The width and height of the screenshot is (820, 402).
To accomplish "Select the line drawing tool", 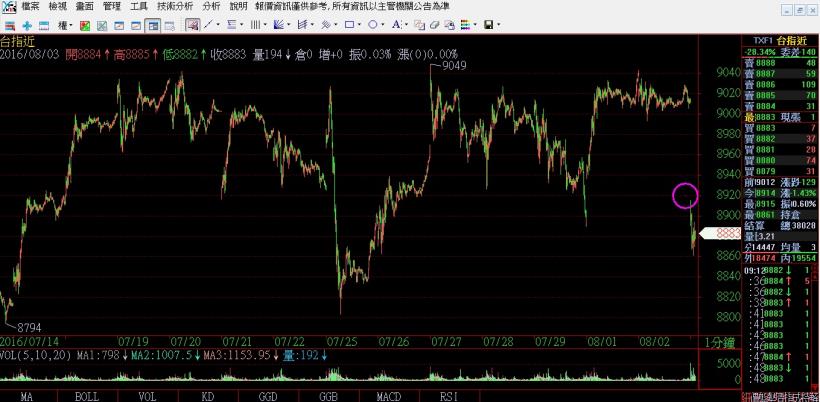I will pos(208,24).
